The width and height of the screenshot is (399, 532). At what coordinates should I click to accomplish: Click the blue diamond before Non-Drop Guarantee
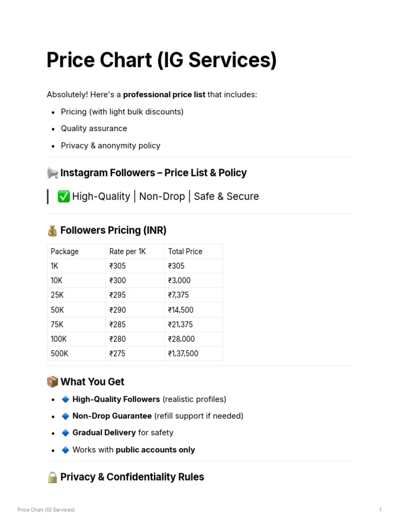65,416
